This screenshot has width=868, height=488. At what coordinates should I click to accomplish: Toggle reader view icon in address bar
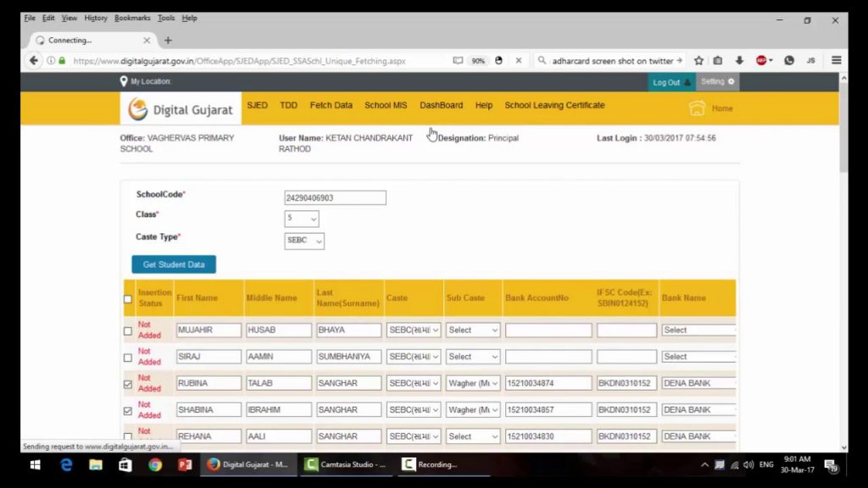point(459,61)
